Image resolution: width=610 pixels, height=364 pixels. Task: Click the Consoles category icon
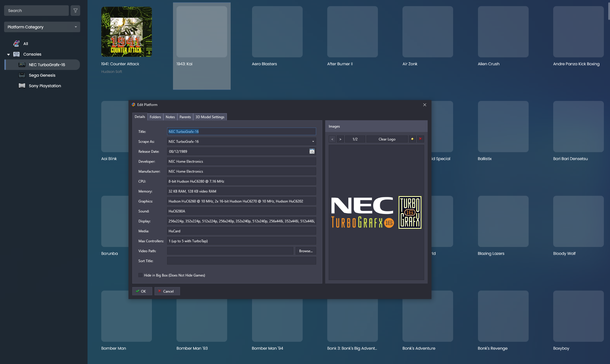click(16, 54)
